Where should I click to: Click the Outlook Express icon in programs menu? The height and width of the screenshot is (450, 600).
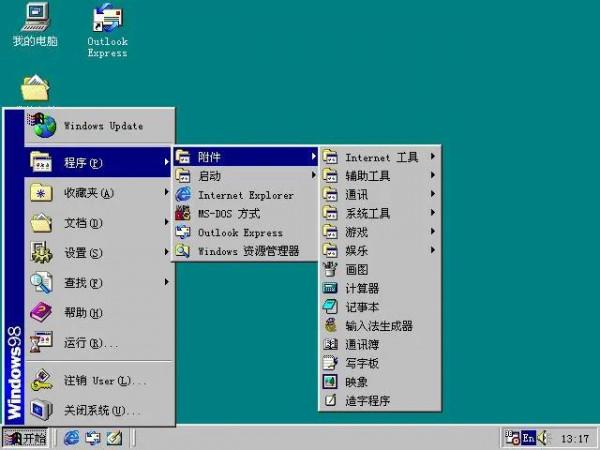tap(183, 232)
